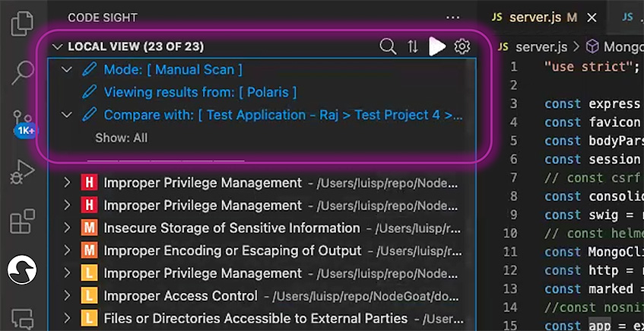Click the search icon in Local View header
The height and width of the screenshot is (331, 644).
coord(388,46)
